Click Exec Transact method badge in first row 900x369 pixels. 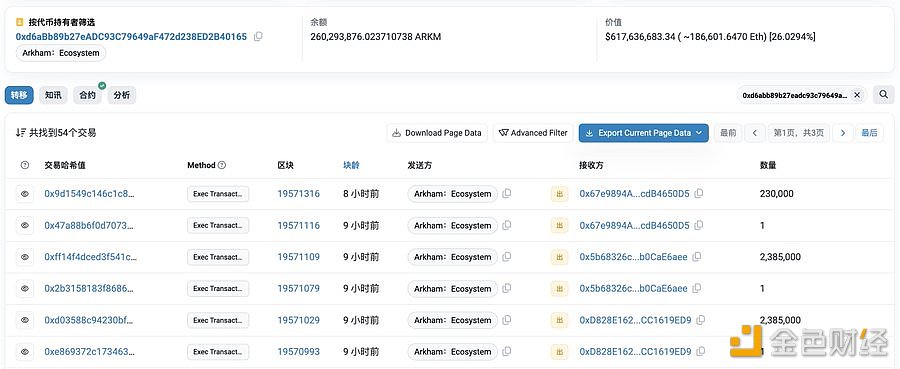point(218,194)
